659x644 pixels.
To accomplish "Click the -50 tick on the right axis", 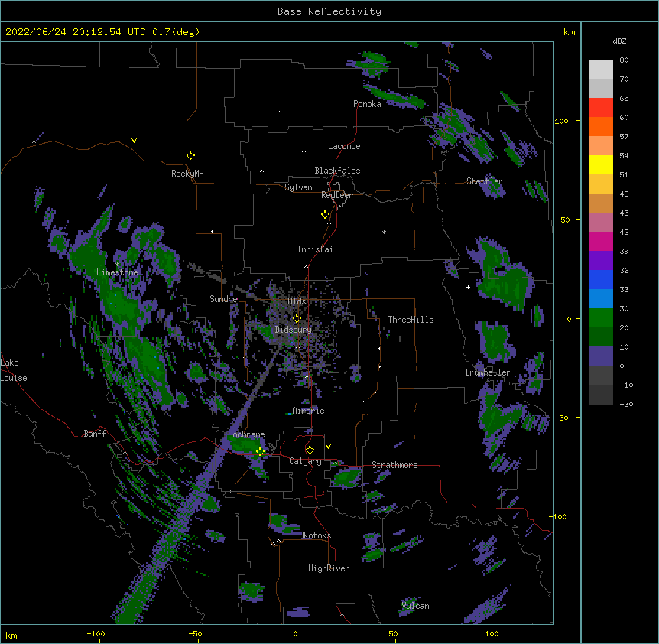I will 561,418.
